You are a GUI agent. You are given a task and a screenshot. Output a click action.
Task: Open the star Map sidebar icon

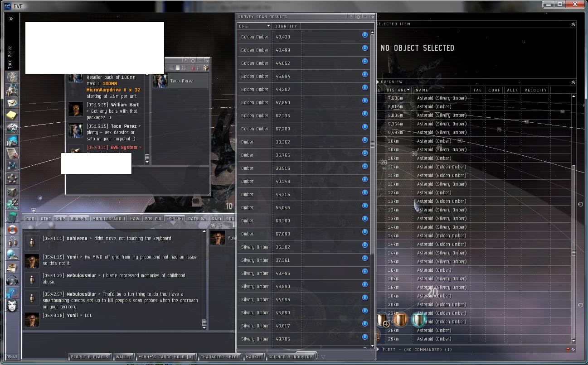tap(12, 166)
